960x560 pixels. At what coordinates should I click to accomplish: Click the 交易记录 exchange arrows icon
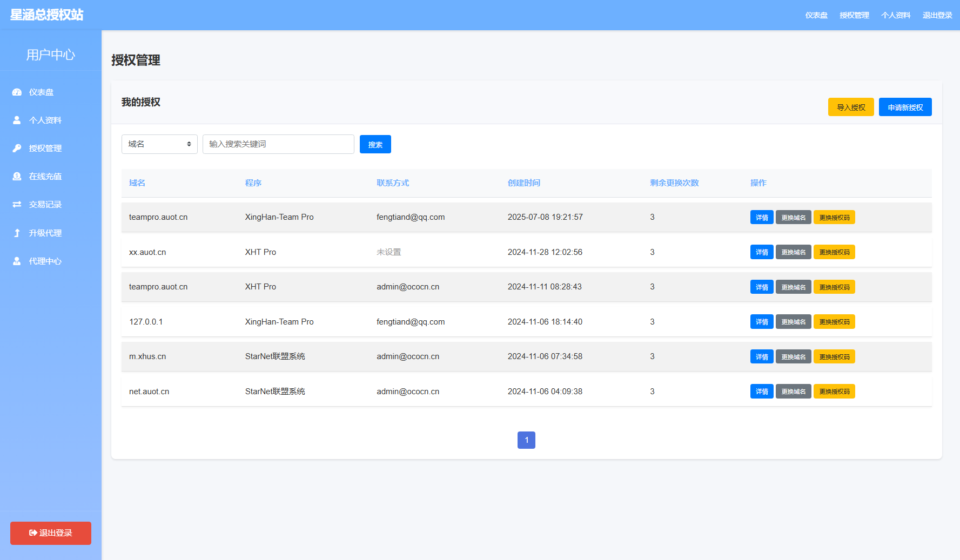17,205
